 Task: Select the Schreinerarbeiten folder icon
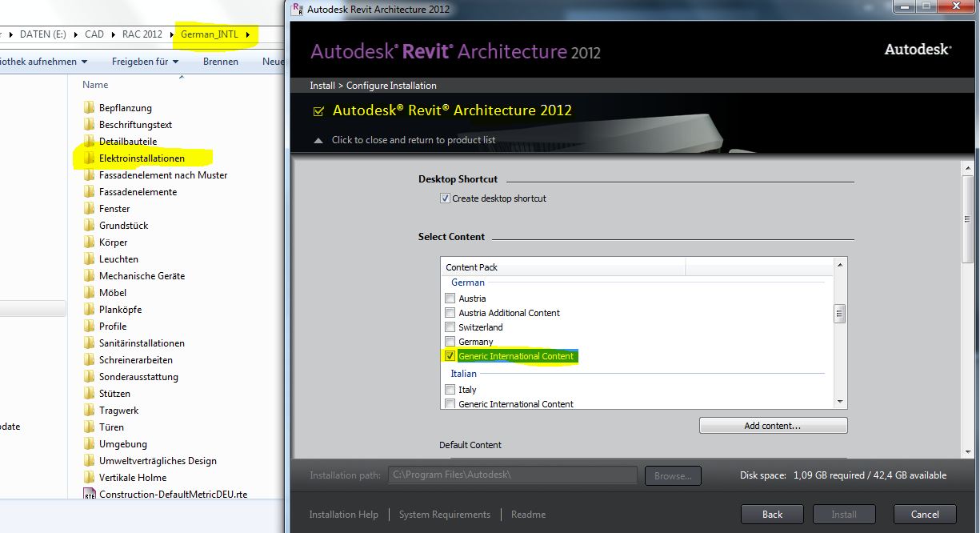coord(89,360)
